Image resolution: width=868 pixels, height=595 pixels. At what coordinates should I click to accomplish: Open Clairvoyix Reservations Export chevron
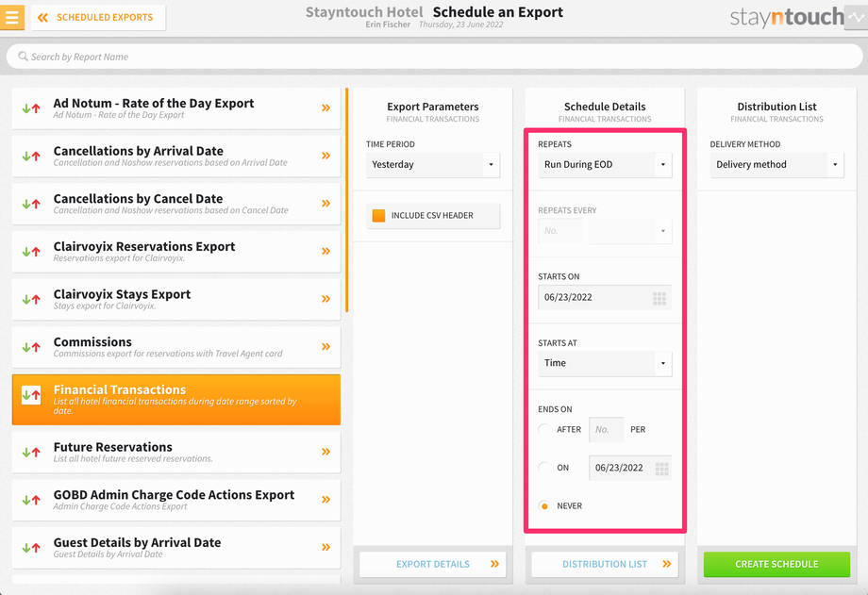tap(326, 251)
